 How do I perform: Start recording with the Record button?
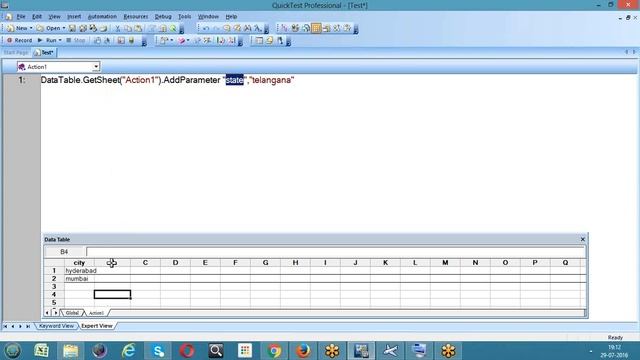click(x=19, y=40)
